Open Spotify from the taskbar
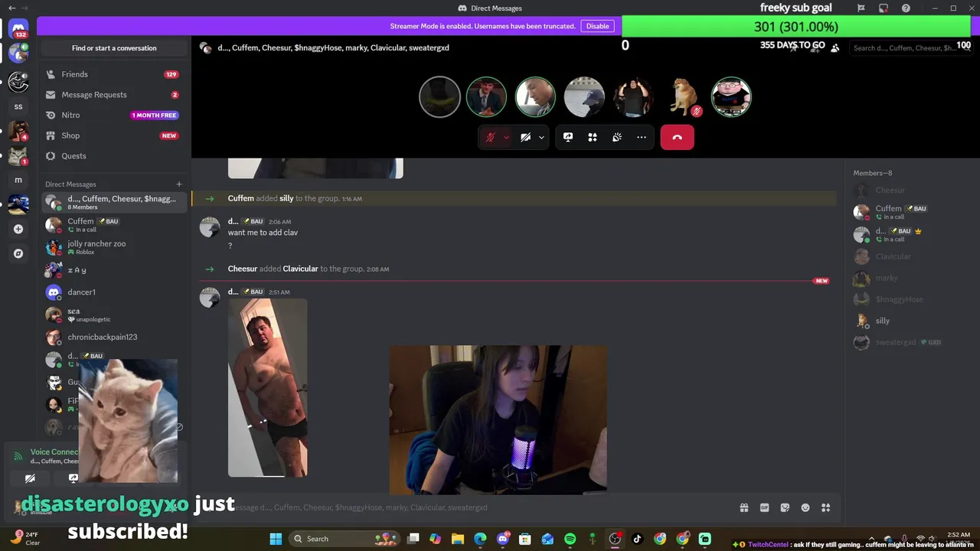980x551 pixels. pos(570,539)
